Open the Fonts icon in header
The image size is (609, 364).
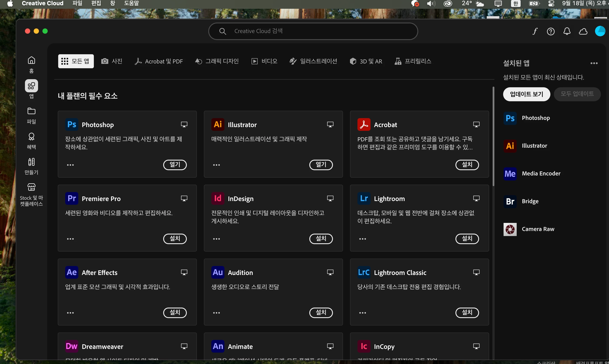535,31
